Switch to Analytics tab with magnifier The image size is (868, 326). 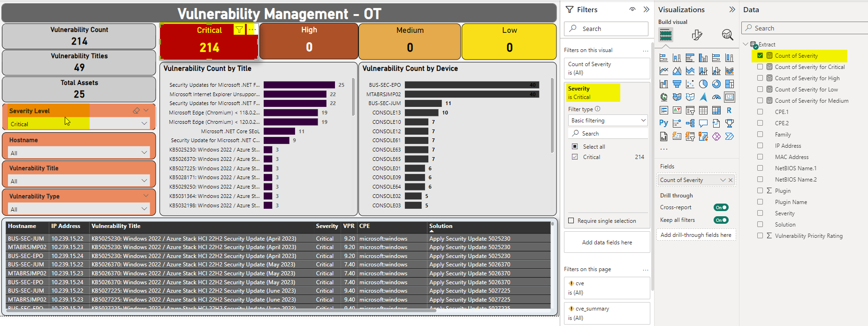[727, 35]
